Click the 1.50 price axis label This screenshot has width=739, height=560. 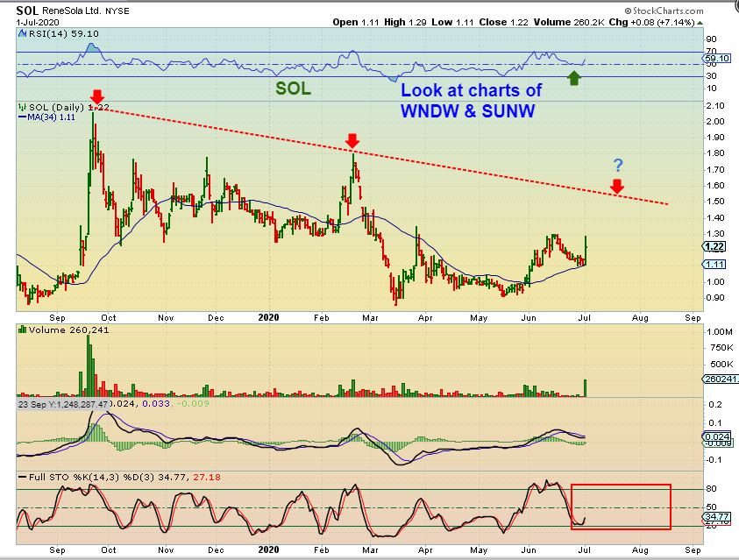coord(715,201)
